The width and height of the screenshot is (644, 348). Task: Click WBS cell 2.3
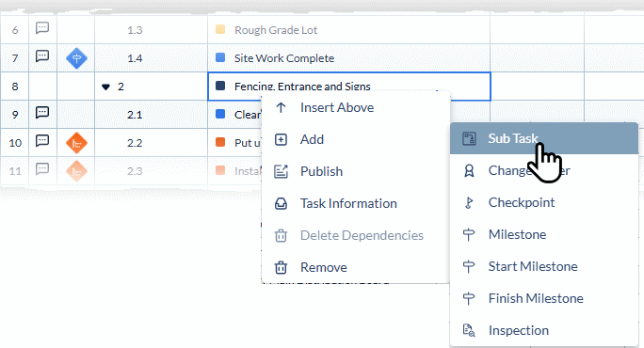tap(135, 171)
